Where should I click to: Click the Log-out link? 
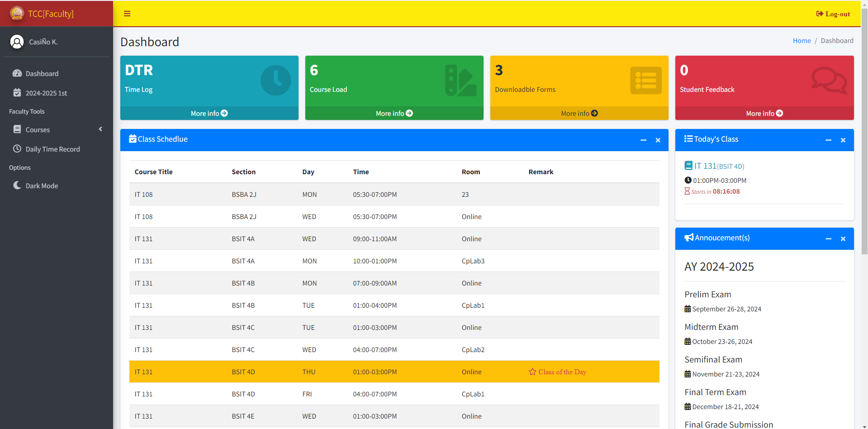(x=833, y=14)
